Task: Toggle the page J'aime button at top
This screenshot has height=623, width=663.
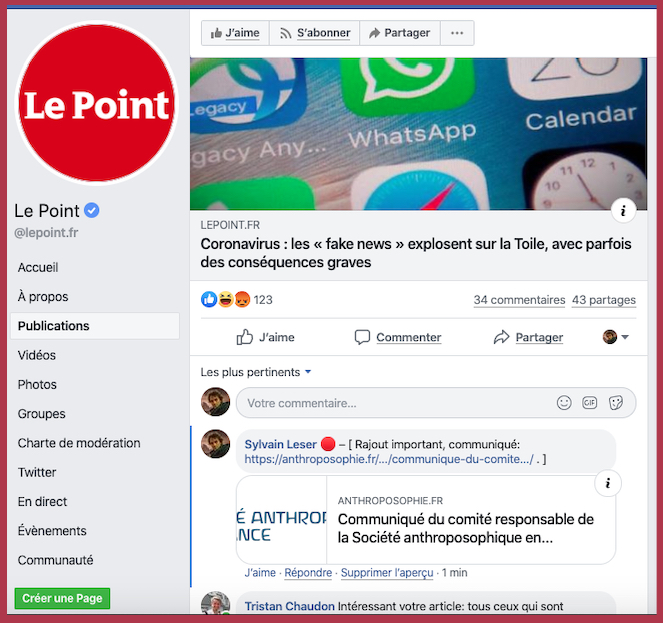Action: pos(235,33)
